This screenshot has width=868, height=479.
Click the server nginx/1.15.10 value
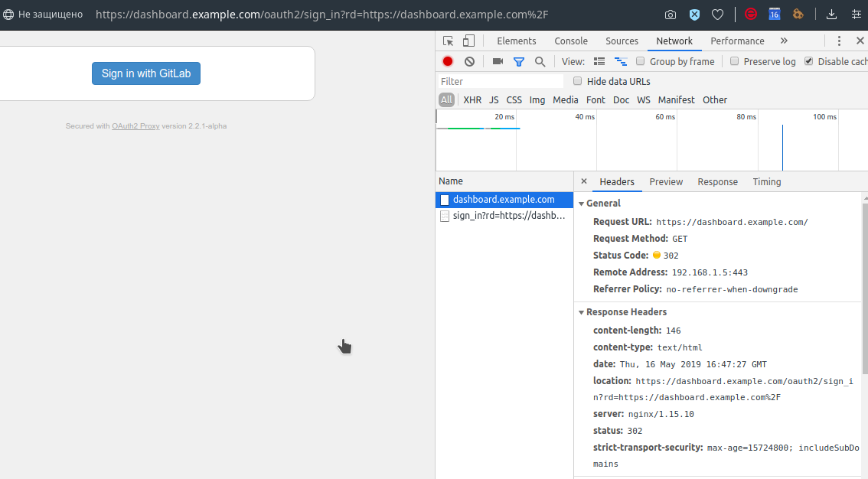click(661, 414)
